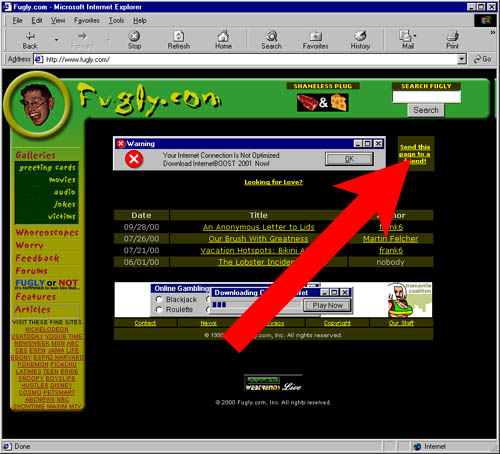Open the Favorites toolbar icon
This screenshot has width=500, height=454.
[x=315, y=40]
